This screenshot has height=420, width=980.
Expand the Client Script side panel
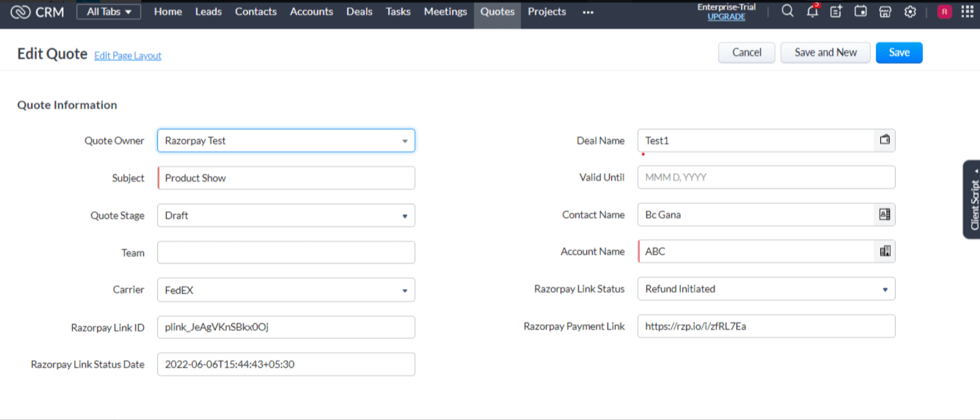point(972,199)
